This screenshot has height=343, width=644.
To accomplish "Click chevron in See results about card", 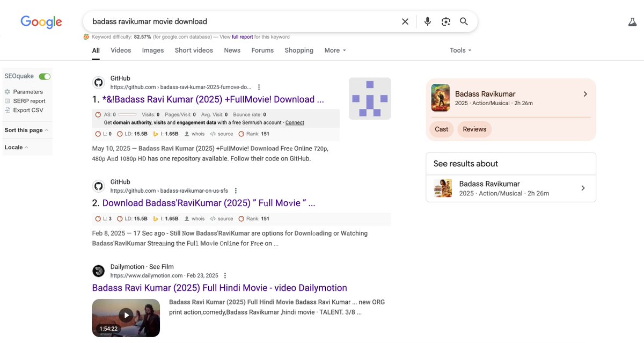I will point(583,188).
